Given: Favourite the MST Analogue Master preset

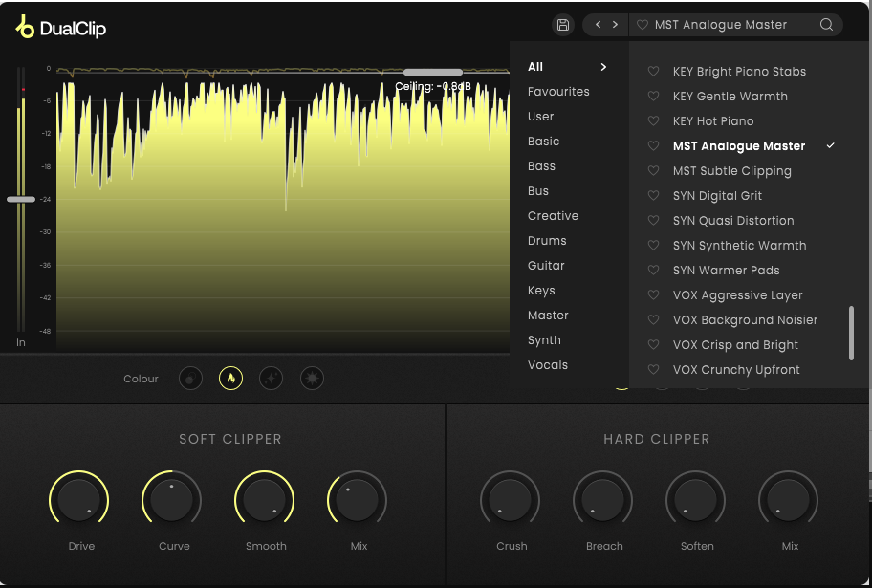Looking at the screenshot, I should [653, 145].
